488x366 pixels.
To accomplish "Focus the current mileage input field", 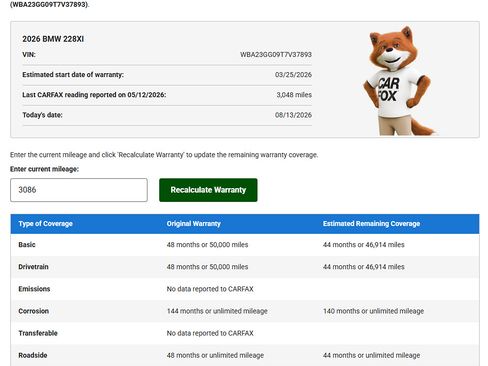I will [x=79, y=190].
